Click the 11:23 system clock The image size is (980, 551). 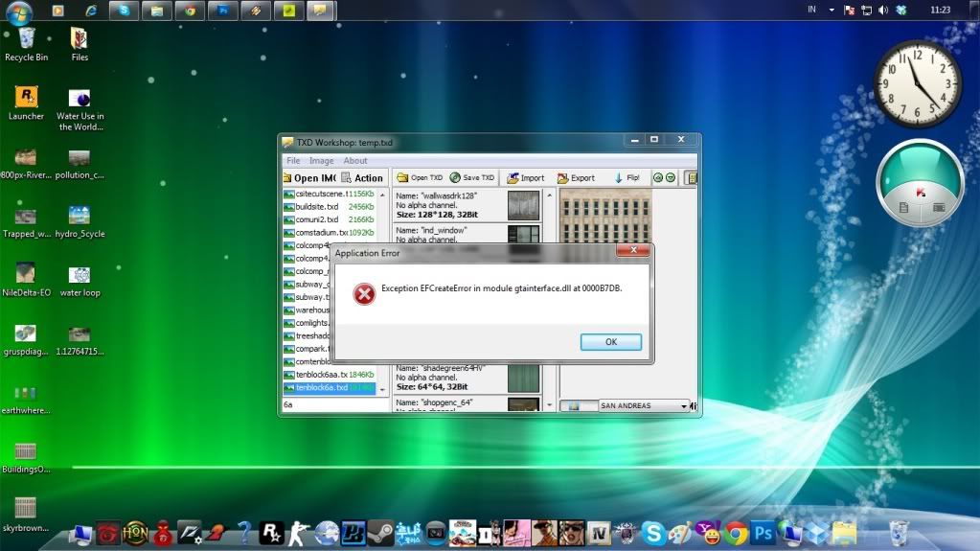940,10
